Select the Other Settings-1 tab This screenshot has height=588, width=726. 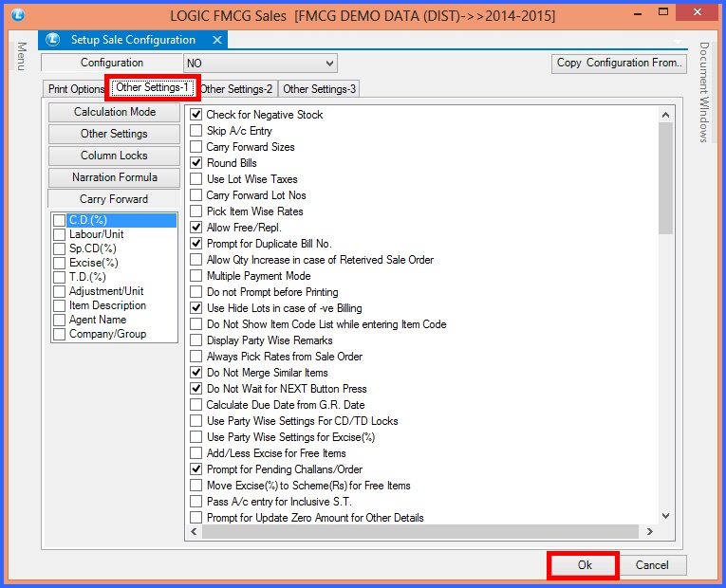(x=152, y=87)
